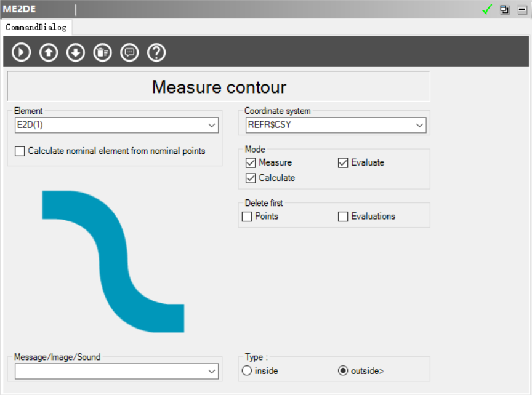The height and width of the screenshot is (395, 532).
Task: Click the ME2DE title bar label
Action: click(x=19, y=9)
